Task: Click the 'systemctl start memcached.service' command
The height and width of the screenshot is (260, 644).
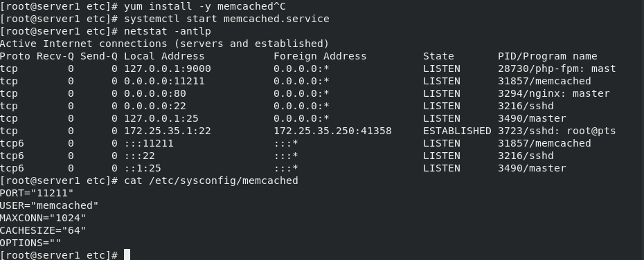Action: pos(226,19)
